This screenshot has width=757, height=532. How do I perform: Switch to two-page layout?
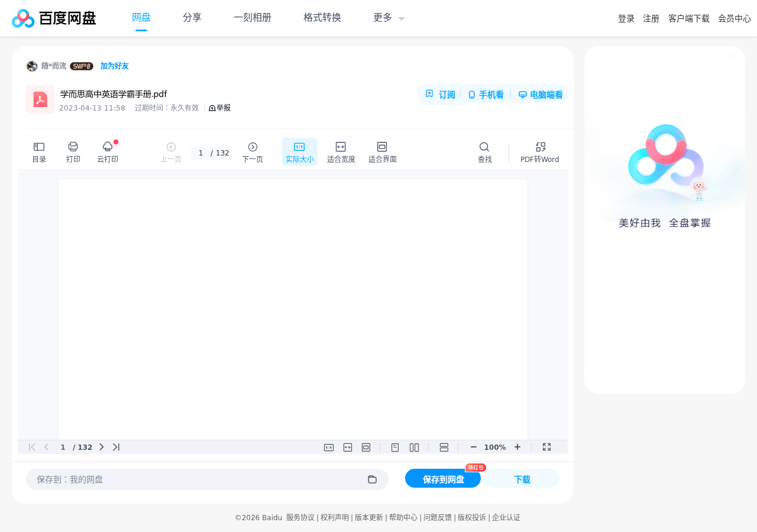(x=414, y=447)
